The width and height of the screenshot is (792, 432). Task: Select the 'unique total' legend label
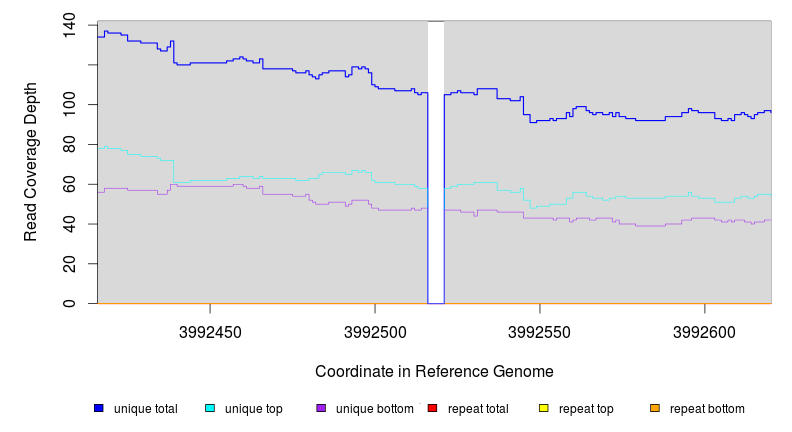(146, 409)
